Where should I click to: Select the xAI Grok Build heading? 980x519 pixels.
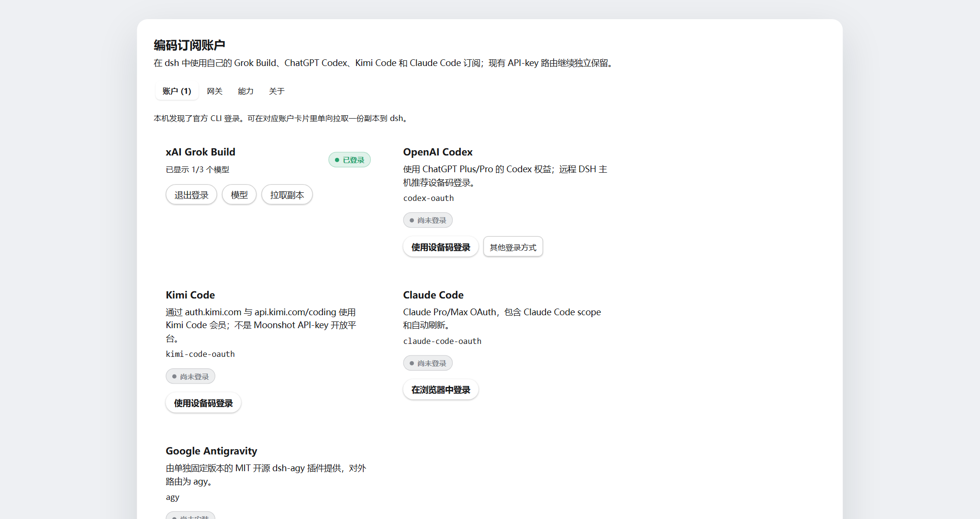point(200,152)
